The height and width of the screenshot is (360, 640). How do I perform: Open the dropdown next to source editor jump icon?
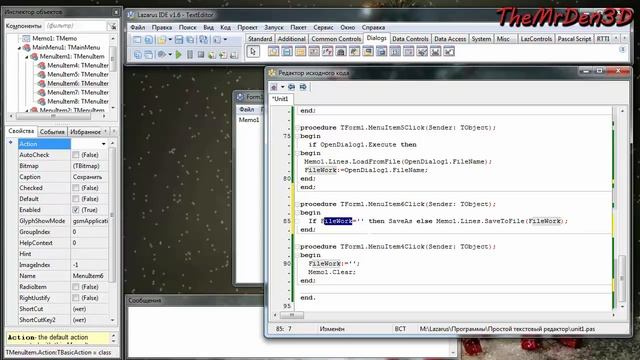tap(282, 87)
